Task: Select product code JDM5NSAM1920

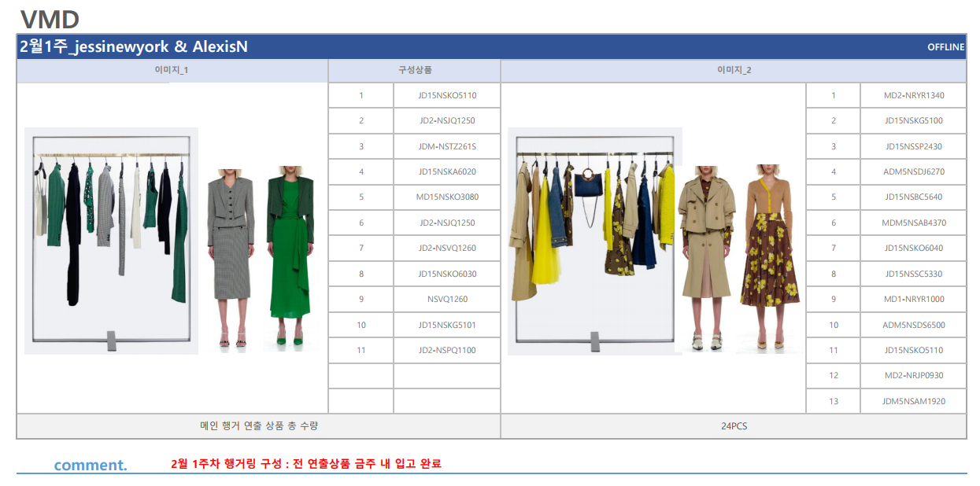Action: click(914, 401)
